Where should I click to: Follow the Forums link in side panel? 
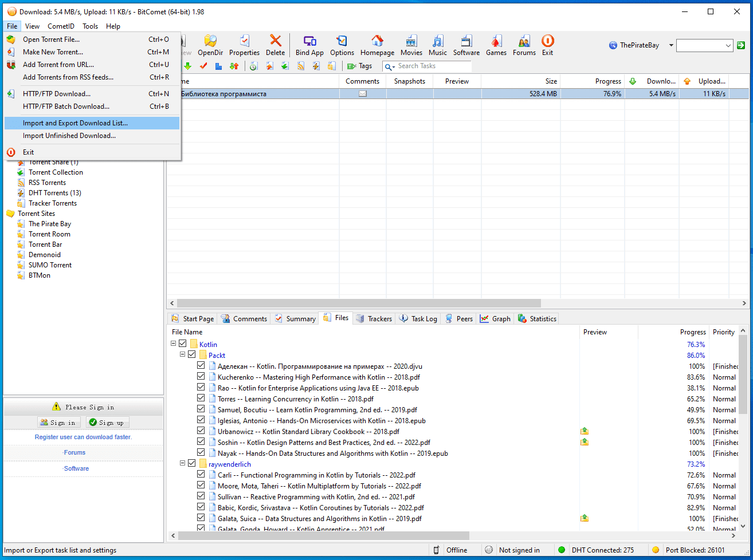pos(75,452)
